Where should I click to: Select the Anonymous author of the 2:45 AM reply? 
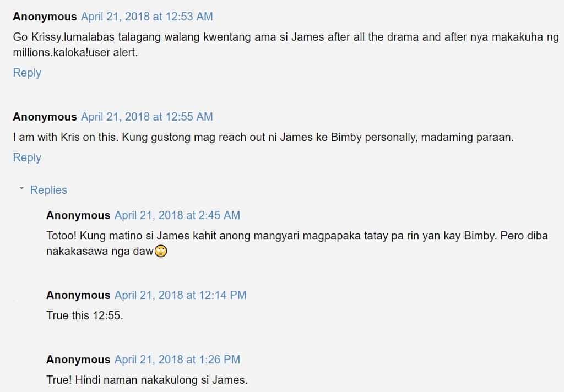pos(78,215)
